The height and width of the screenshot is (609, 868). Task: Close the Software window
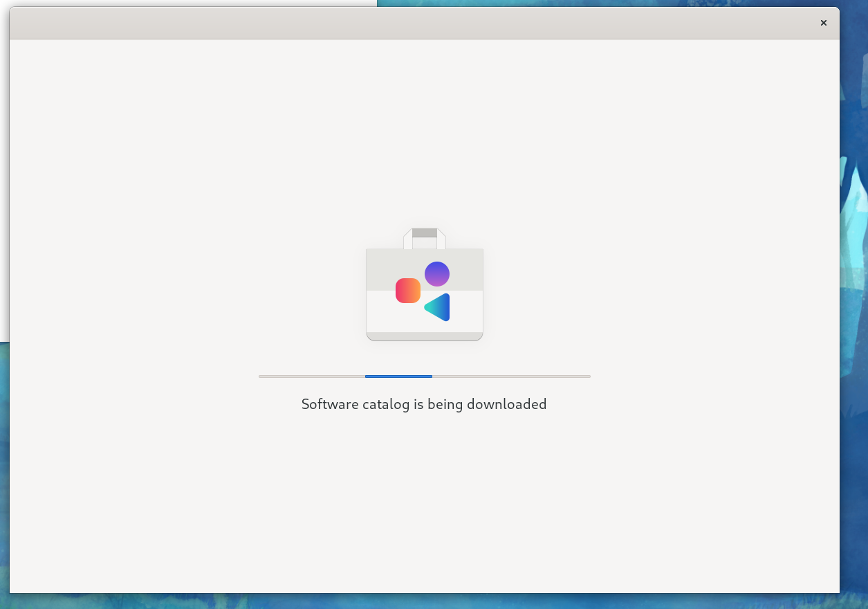tap(823, 23)
